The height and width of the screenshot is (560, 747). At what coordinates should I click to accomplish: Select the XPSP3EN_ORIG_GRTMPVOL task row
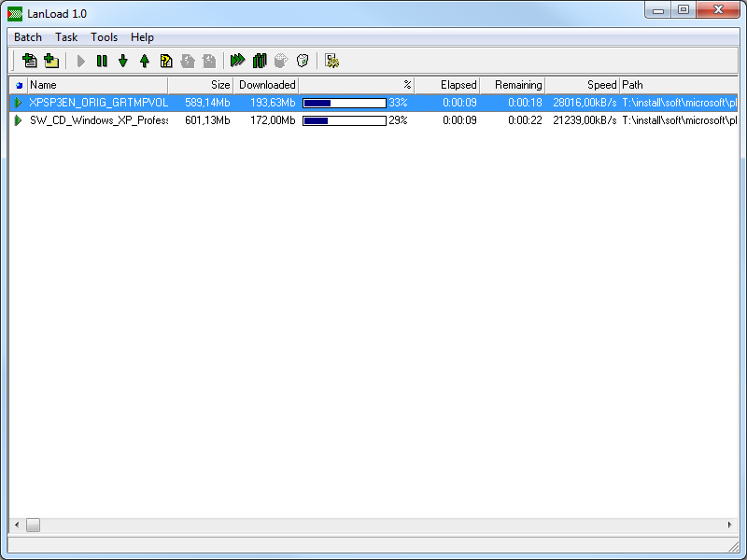coord(373,103)
